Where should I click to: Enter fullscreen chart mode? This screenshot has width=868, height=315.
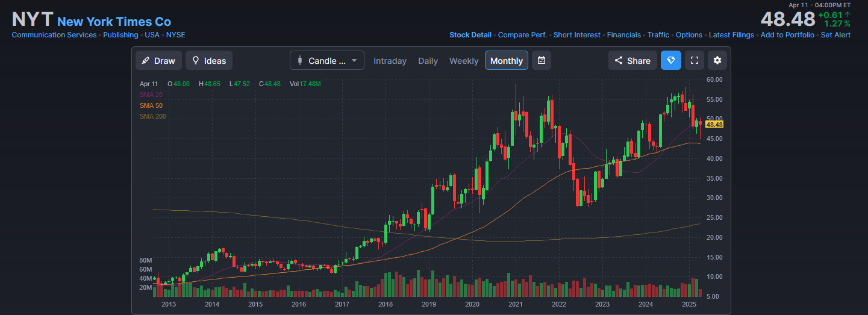(x=694, y=60)
